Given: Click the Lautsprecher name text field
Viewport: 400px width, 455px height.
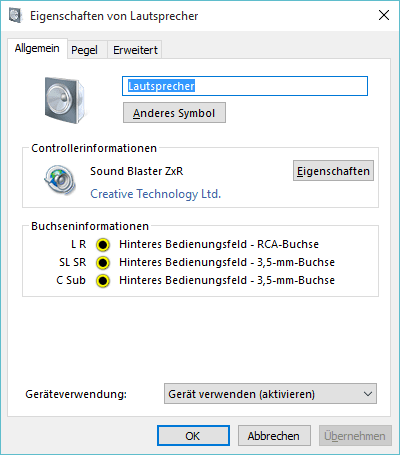Looking at the screenshot, I should [x=245, y=86].
